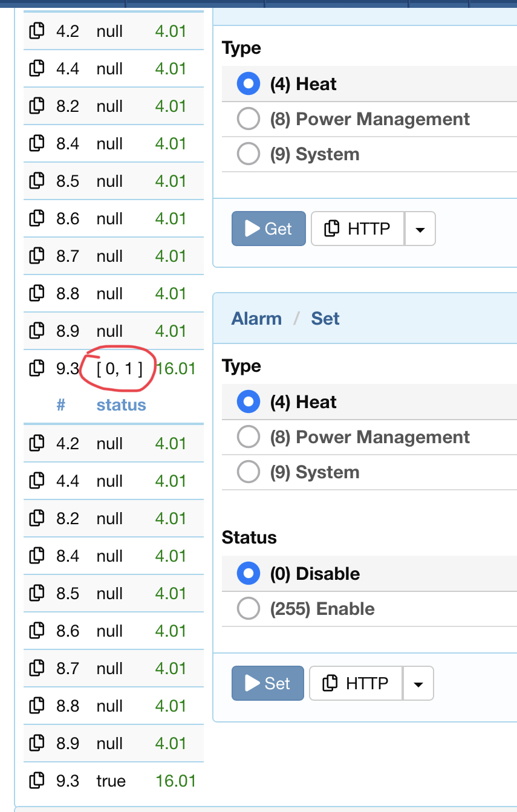Image resolution: width=517 pixels, height=812 pixels.
Task: Open dropdown next to HTTP in Set panel
Action: click(418, 683)
